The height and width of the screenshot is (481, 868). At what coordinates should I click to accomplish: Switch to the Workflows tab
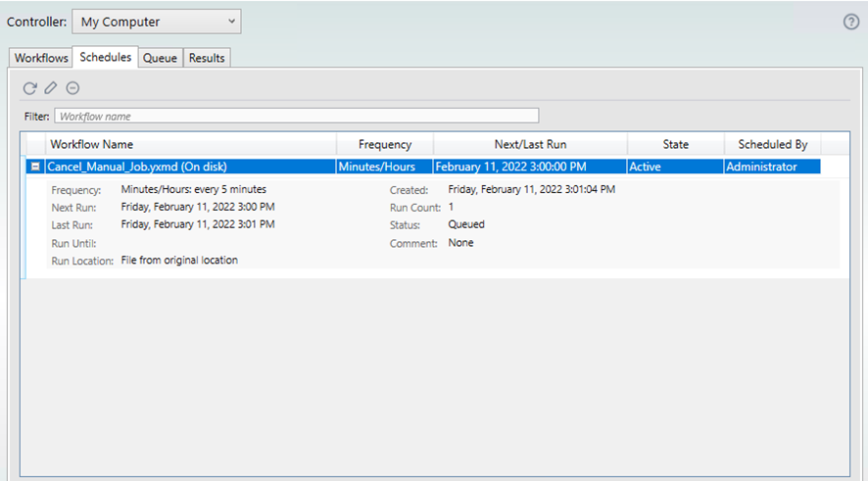[41, 58]
